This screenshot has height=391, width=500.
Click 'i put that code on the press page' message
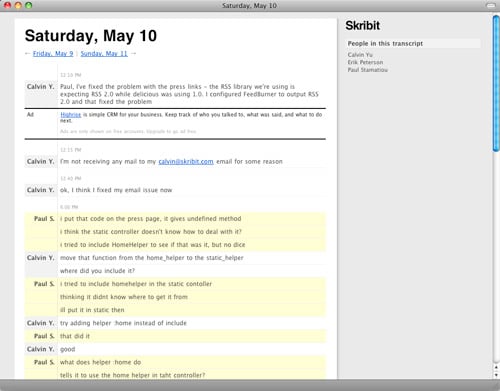point(151,219)
